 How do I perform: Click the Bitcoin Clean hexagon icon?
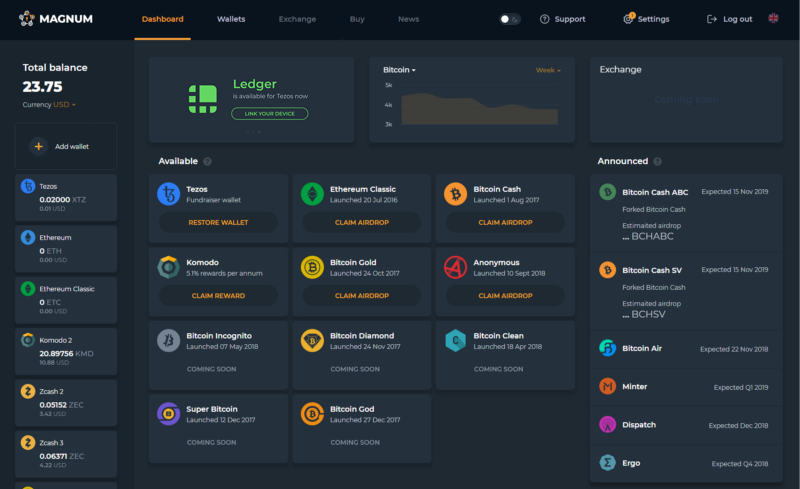pos(456,341)
